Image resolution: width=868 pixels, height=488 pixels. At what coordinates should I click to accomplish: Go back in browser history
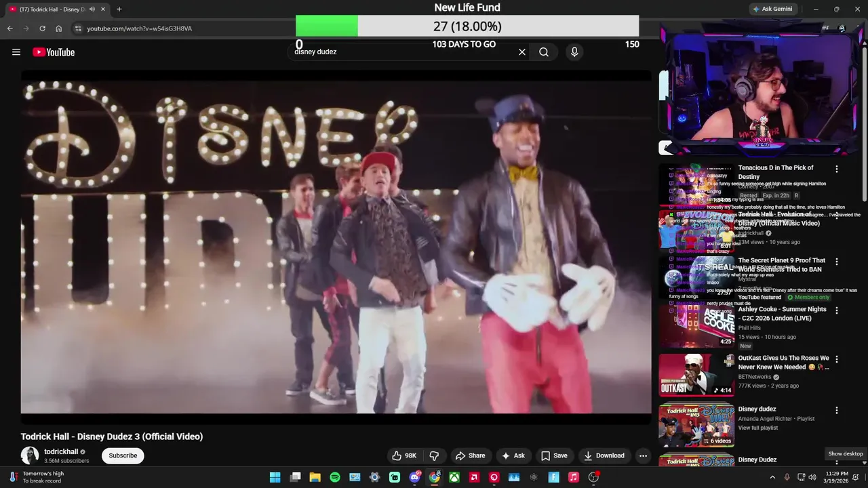click(9, 28)
